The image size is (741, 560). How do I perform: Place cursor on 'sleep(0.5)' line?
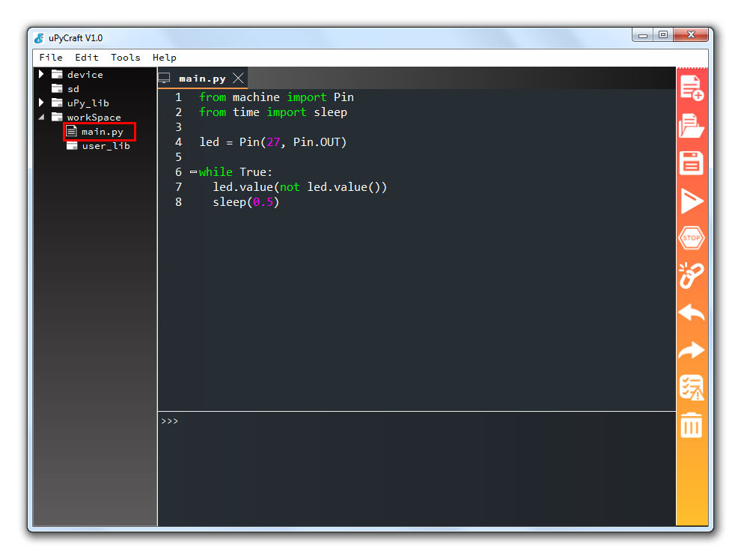coord(246,202)
